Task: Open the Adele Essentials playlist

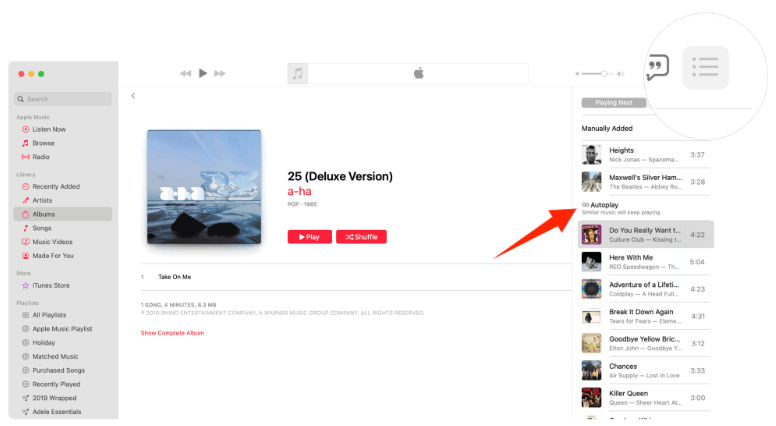Action: pyautogui.click(x=56, y=412)
